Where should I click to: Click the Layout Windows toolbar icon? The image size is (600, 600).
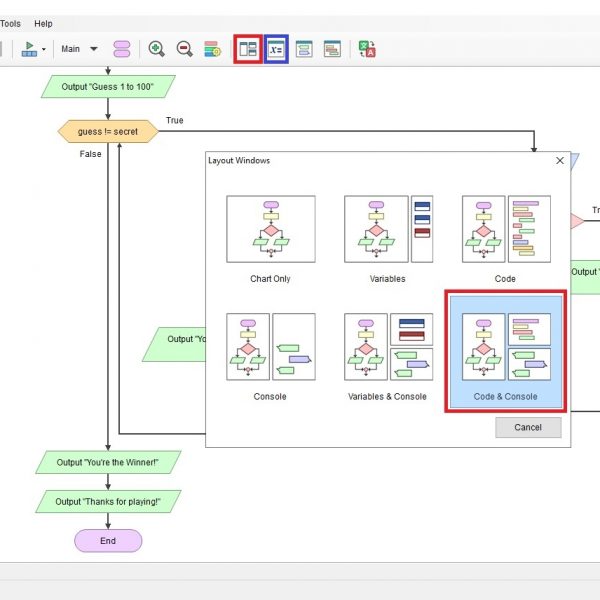(248, 48)
